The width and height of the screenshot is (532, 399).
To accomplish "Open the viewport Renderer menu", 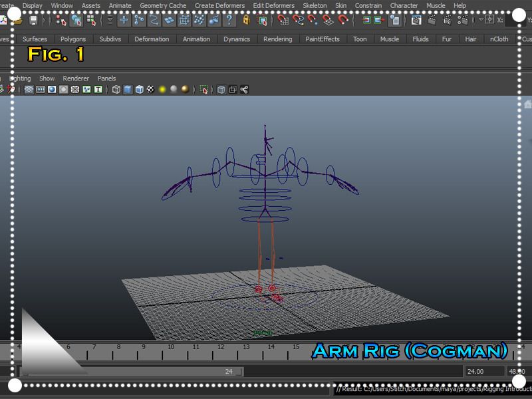I will coord(76,78).
